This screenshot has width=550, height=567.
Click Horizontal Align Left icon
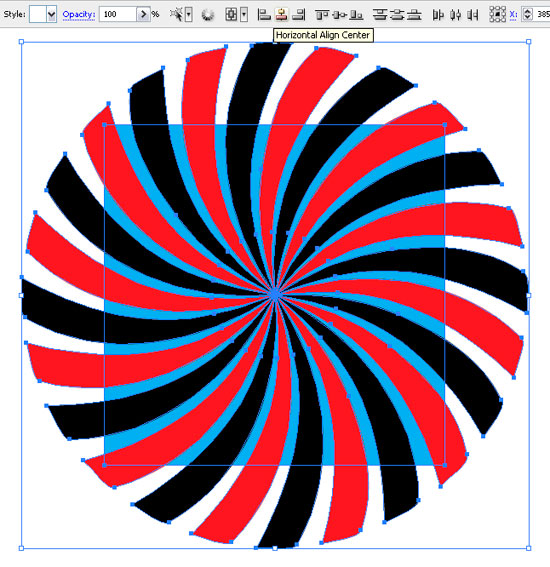pos(264,15)
